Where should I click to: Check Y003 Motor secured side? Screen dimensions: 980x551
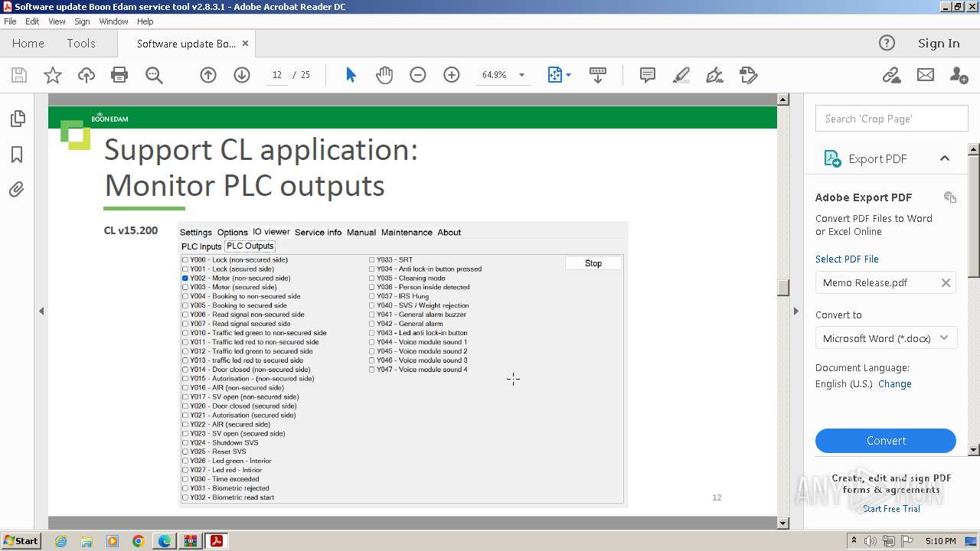185,288
